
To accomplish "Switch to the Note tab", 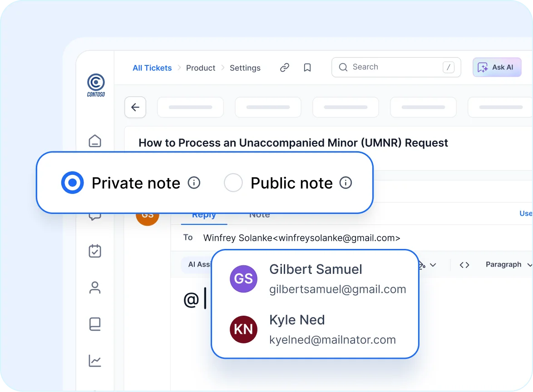I will click(259, 214).
